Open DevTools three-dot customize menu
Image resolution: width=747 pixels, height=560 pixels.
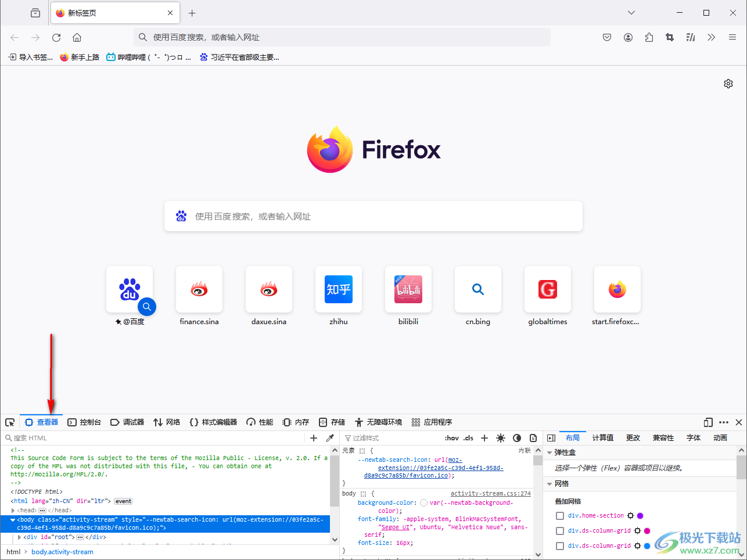(724, 422)
